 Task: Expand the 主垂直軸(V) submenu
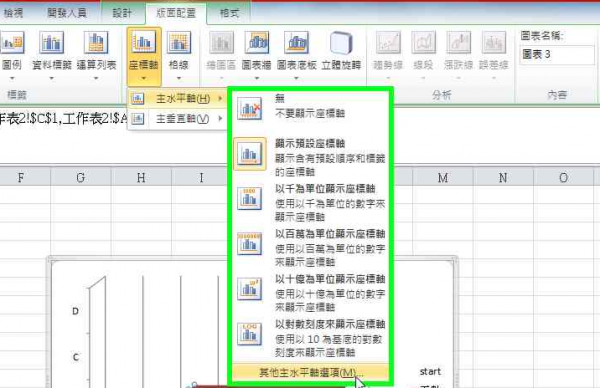177,119
